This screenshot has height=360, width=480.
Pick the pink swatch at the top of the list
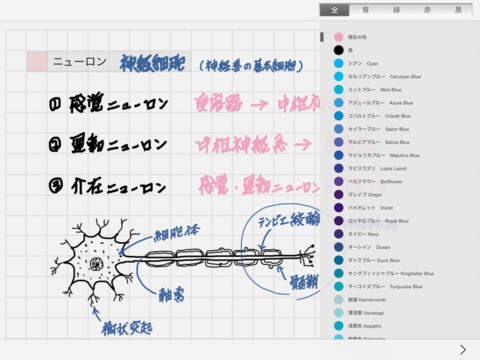339,37
